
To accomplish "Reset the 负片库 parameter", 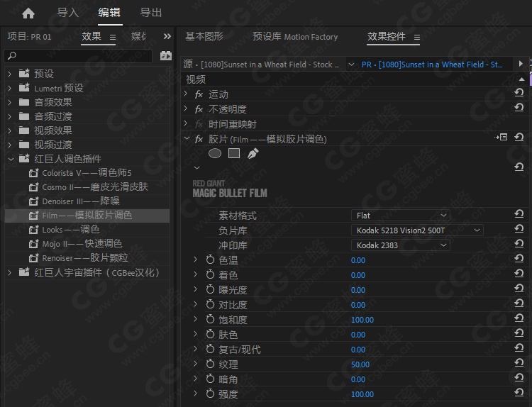I will [519, 228].
